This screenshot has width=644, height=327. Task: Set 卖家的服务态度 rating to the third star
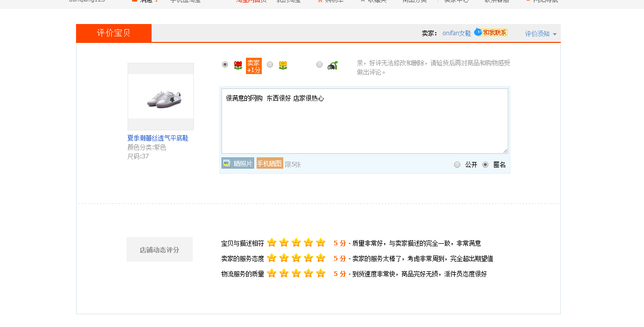[296, 258]
